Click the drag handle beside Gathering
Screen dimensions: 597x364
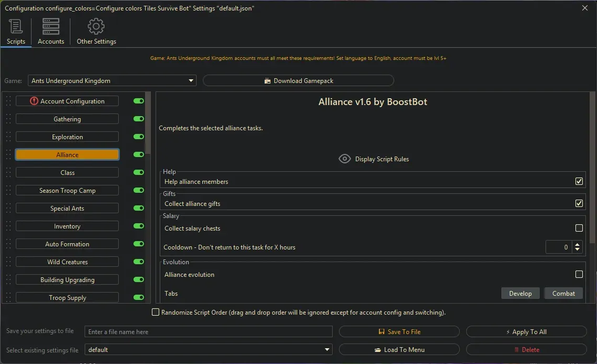8,119
